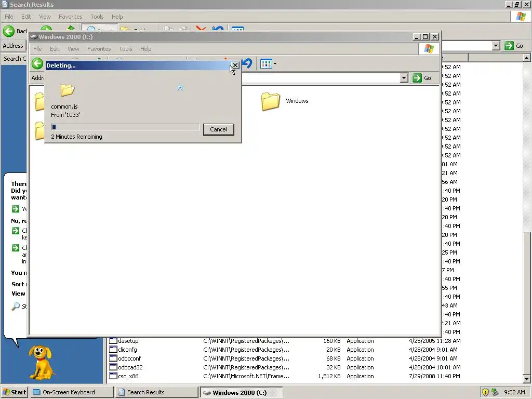Click date '4/28/2004 10:01 AM'
This screenshot has height=399, width=532.
click(x=435, y=367)
